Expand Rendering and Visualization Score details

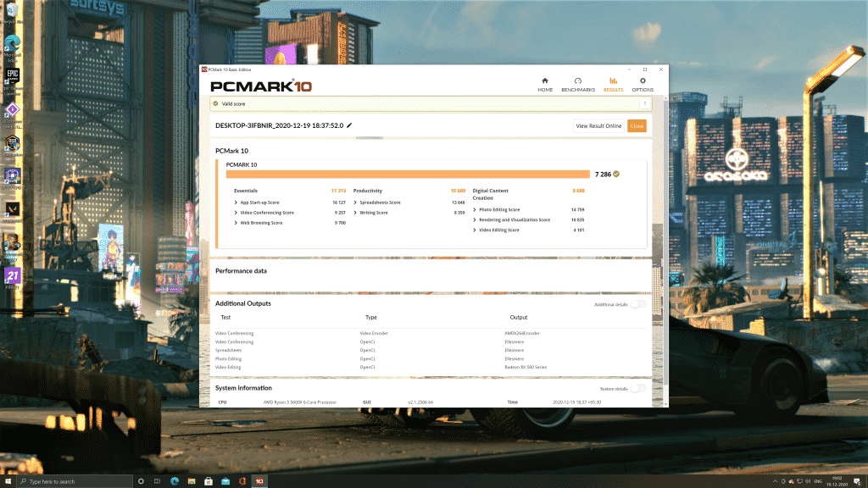coord(475,219)
